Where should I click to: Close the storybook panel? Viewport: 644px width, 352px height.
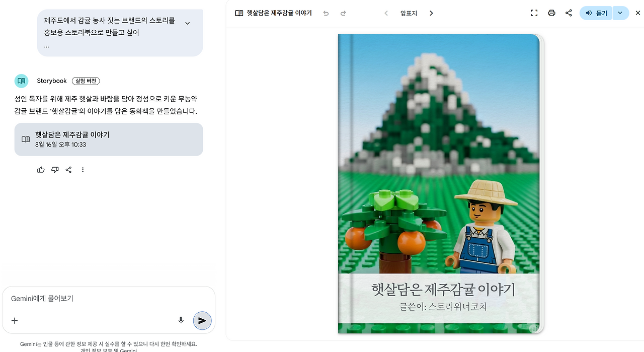click(638, 13)
